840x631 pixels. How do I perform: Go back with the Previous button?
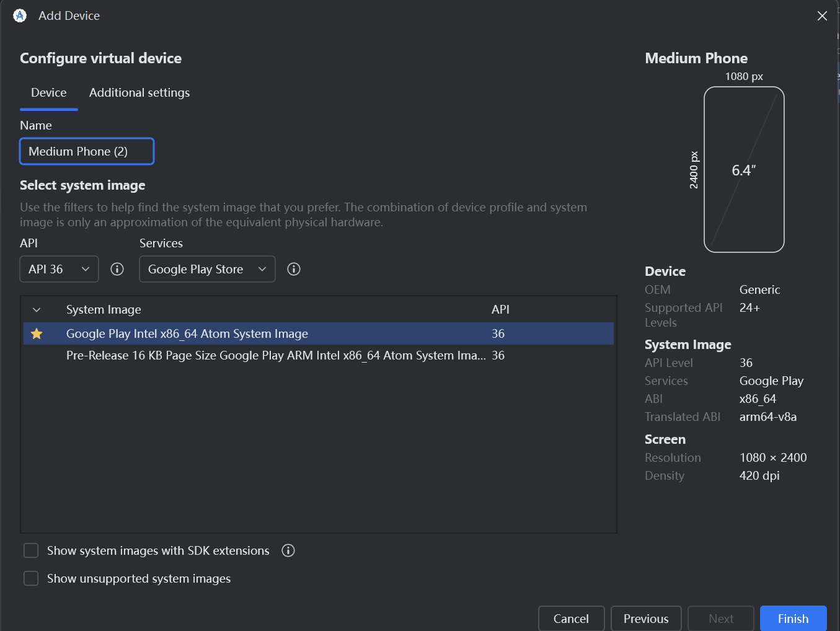(646, 619)
